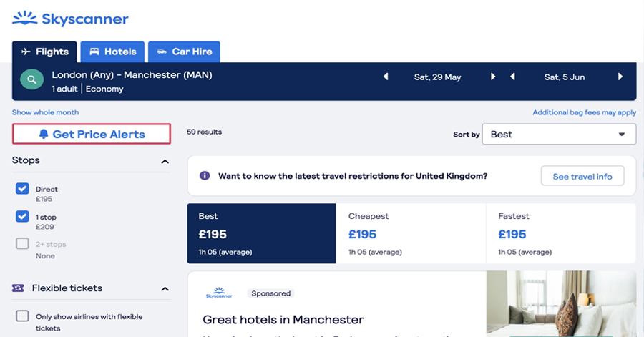Click the See travel info button
Screen dimensions: 644x337
(582, 176)
